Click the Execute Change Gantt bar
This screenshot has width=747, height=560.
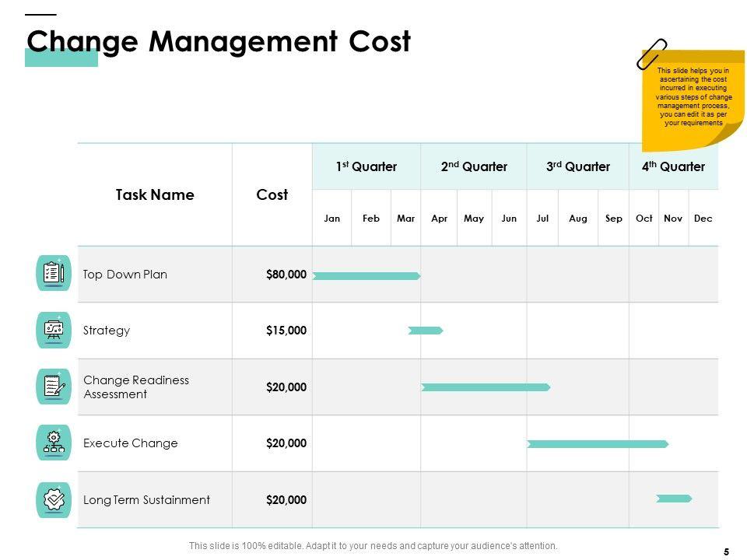coord(598,444)
